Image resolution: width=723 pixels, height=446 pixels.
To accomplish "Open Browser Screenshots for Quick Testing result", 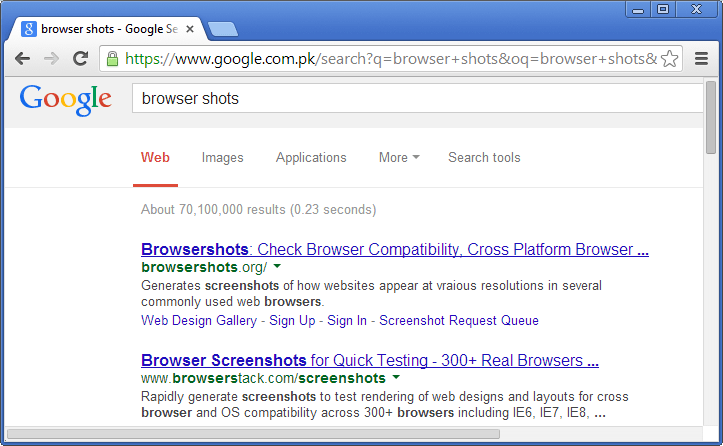I will (370, 360).
